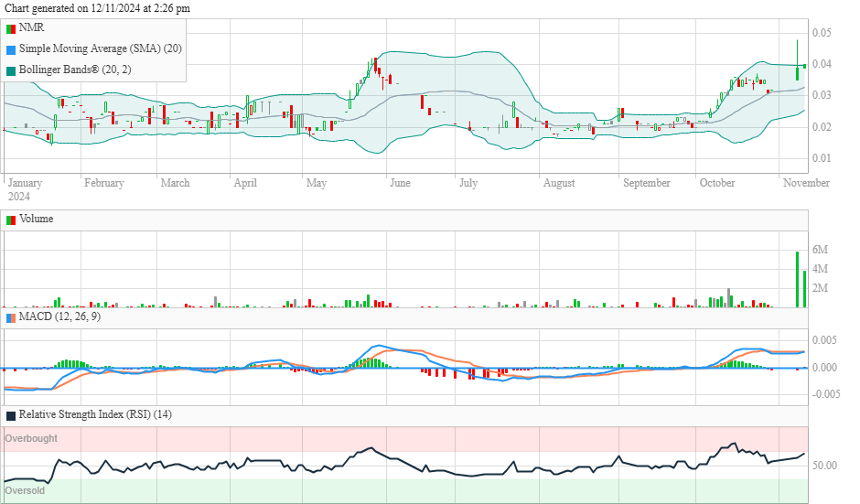Click the NMR ticker label in legend
The height and width of the screenshot is (504, 860).
[31, 28]
